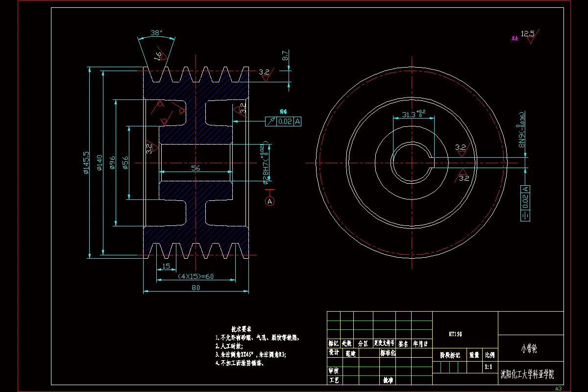Select the 31.3 keyway depth dimension
This screenshot has width=588, height=392.
click(x=413, y=114)
